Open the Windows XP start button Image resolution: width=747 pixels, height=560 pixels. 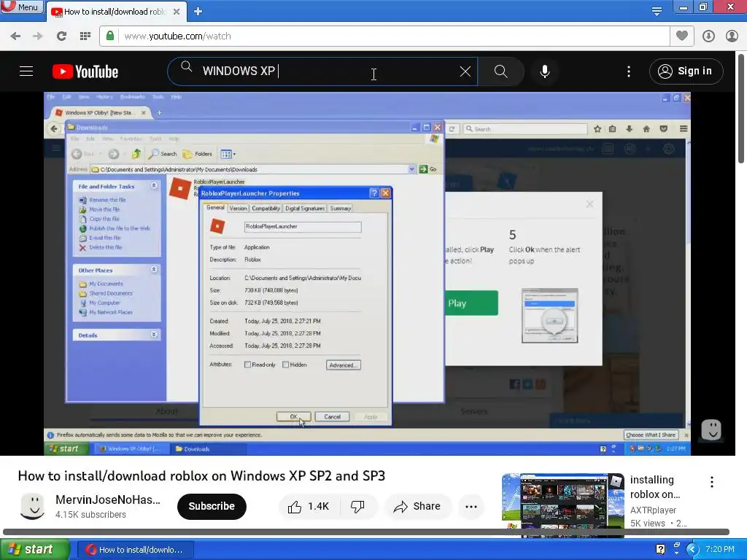point(34,550)
